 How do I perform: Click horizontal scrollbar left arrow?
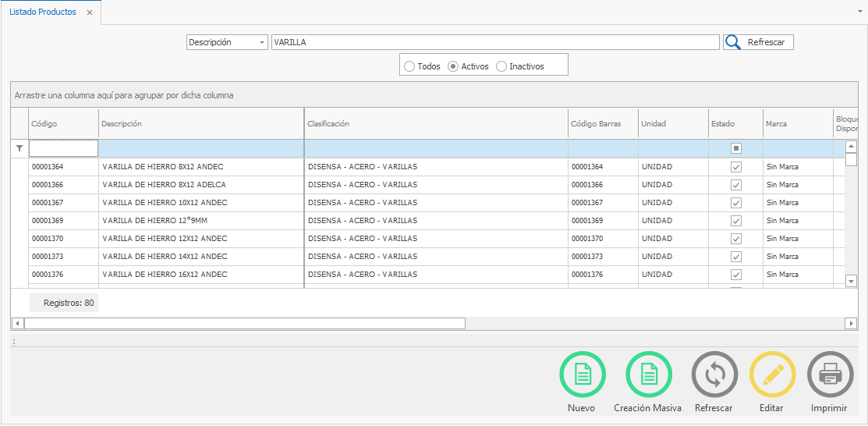tap(17, 323)
